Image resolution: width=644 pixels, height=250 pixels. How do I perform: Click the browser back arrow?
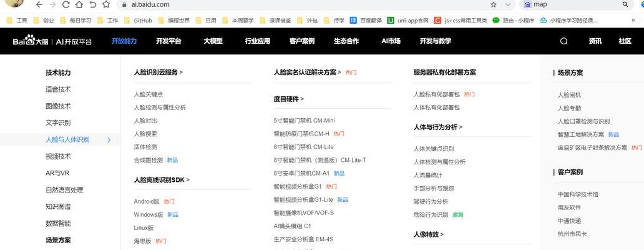[x=39, y=4]
